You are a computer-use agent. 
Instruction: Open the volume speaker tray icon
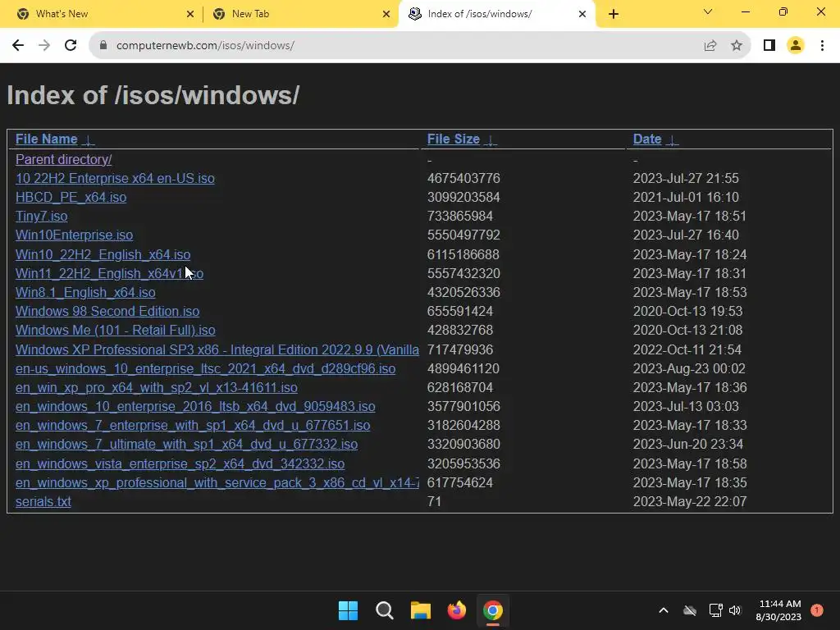coord(735,610)
